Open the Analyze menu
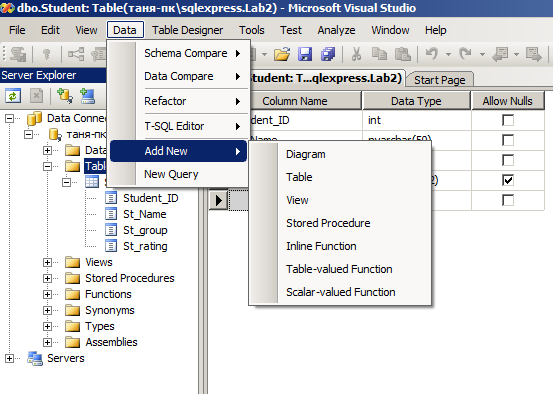Viewport: 553px width, 394px height. point(336,30)
